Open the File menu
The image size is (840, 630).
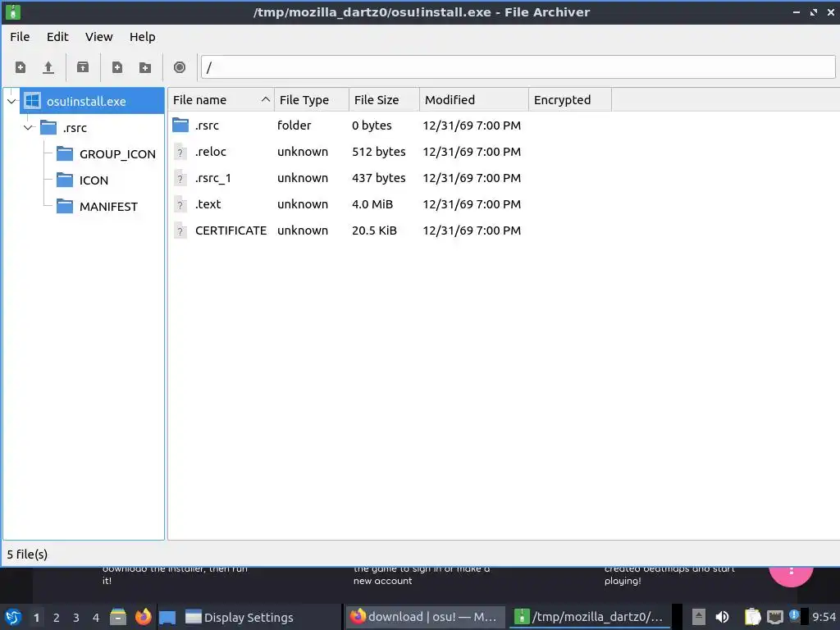tap(20, 37)
